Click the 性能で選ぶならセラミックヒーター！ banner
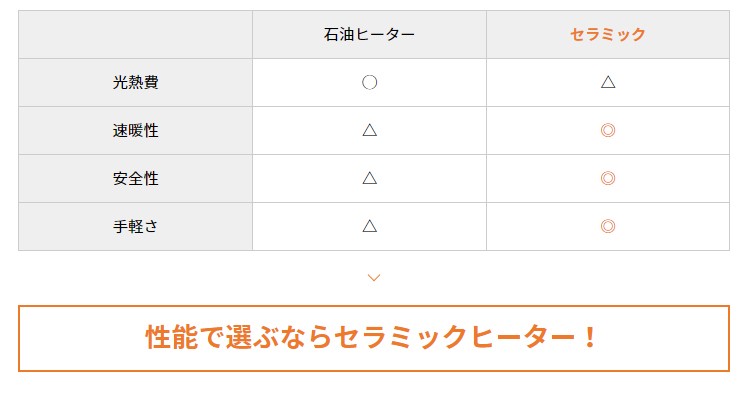 [x=374, y=338]
